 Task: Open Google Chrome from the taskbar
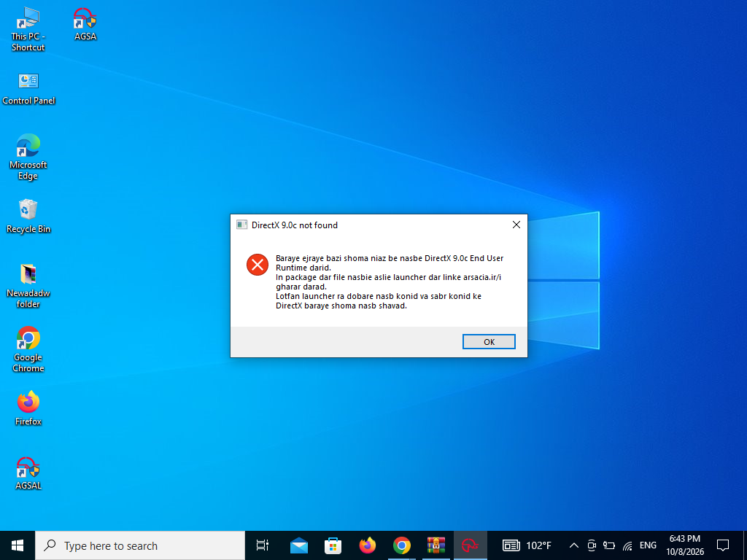pyautogui.click(x=402, y=545)
